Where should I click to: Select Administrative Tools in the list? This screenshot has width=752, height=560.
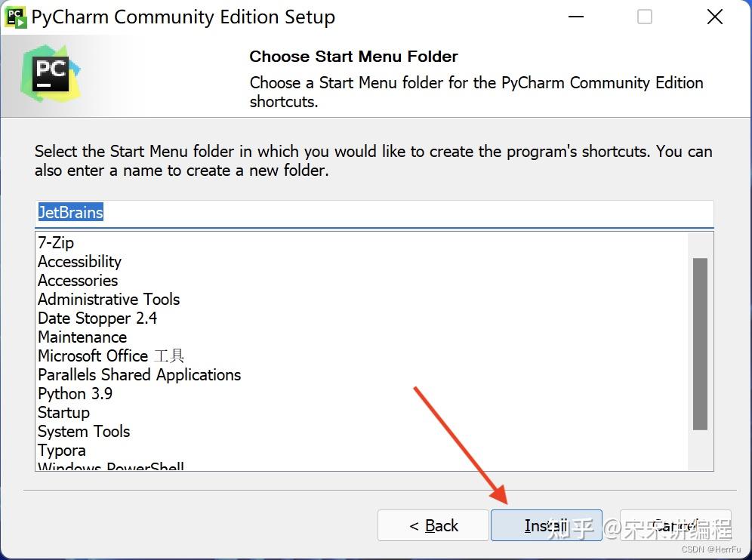click(109, 300)
